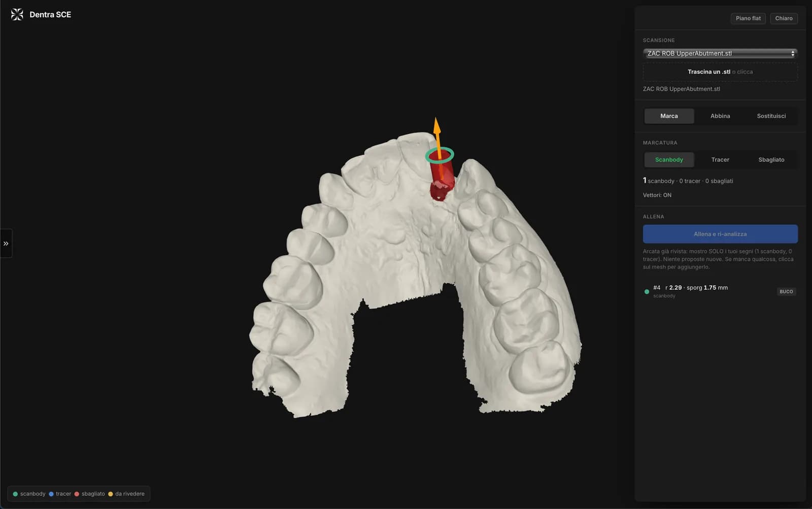The height and width of the screenshot is (509, 812).
Task: Click the 'Trascina un .stl' upload zone
Action: coord(720,72)
